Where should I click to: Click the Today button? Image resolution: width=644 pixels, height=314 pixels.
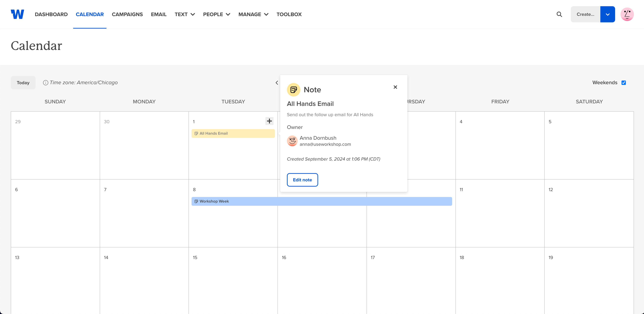tap(23, 83)
